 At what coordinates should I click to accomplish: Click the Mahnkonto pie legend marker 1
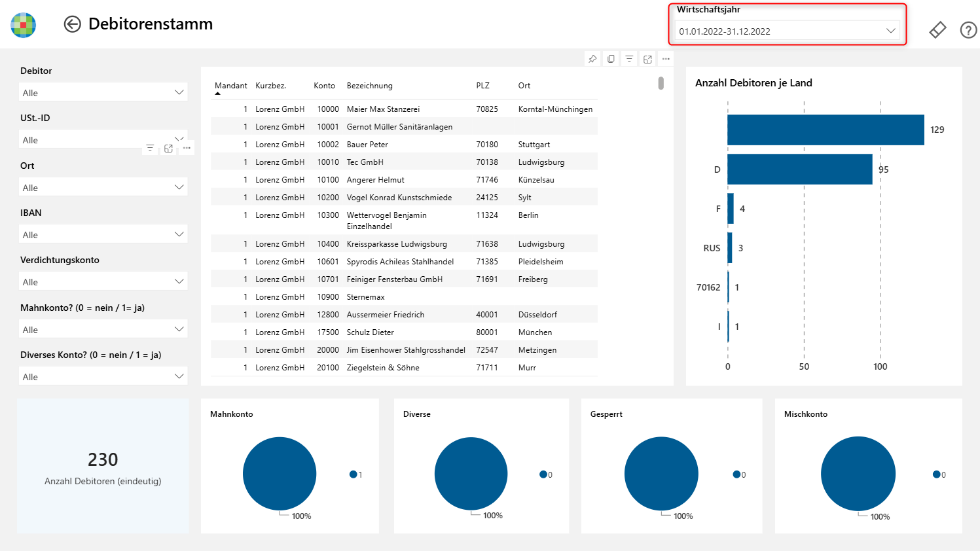tap(353, 474)
